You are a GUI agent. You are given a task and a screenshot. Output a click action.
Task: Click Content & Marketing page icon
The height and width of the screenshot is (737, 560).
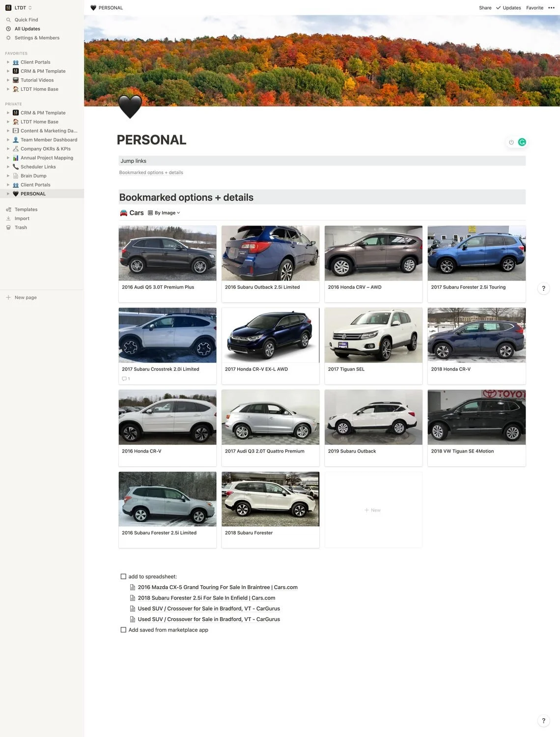point(16,131)
